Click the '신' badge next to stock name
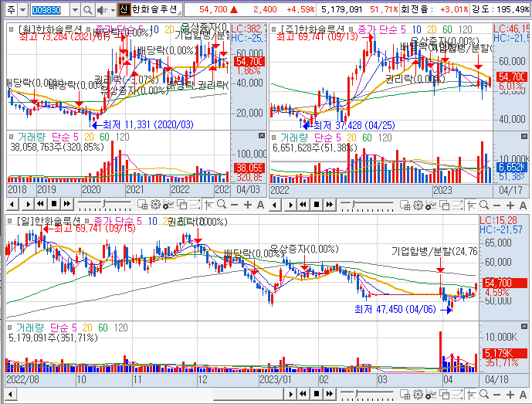Image resolution: width=532 pixels, height=404 pixels. 124,9
